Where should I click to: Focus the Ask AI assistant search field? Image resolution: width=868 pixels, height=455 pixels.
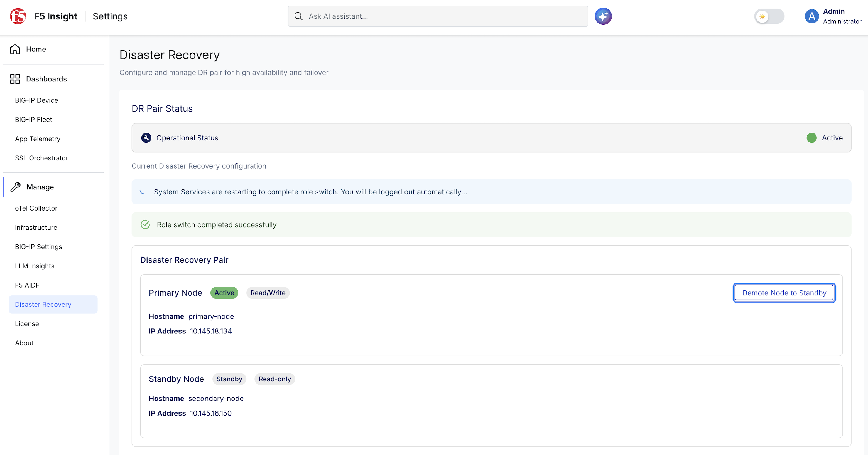tap(438, 16)
